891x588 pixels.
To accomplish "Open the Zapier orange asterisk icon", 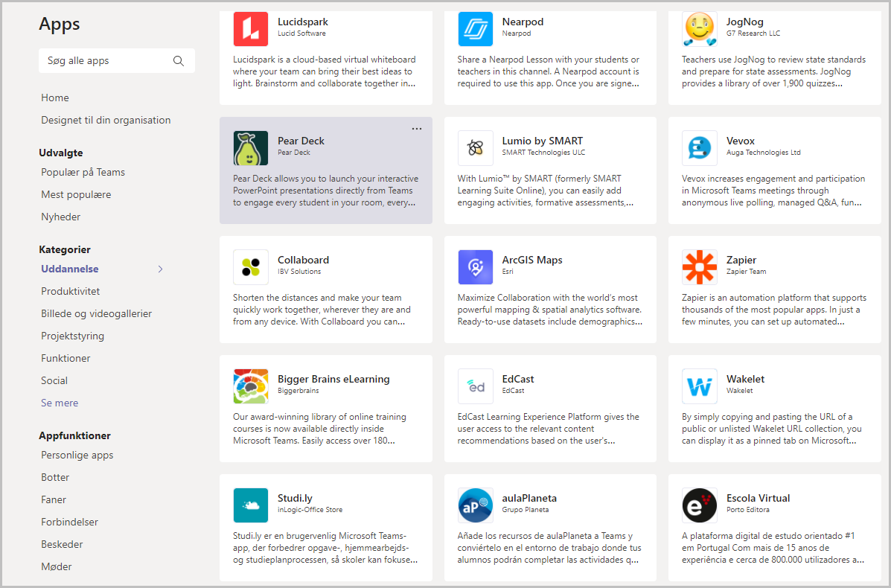I will 699,267.
